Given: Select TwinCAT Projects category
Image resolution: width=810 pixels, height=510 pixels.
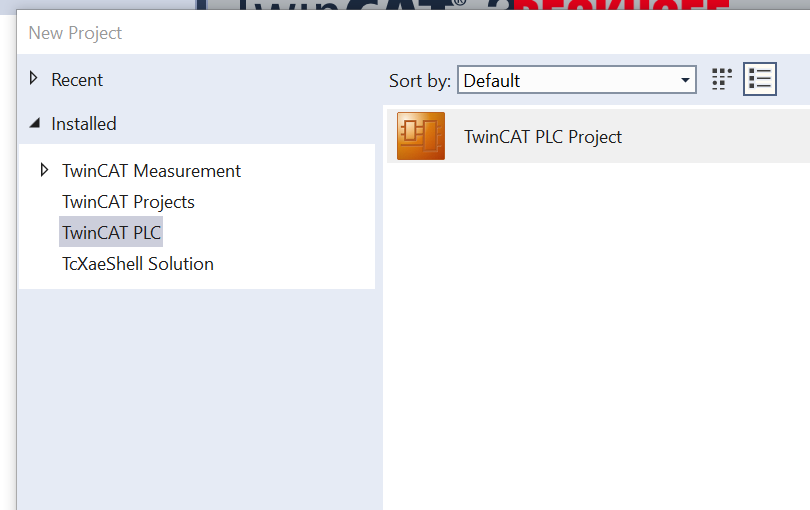Looking at the screenshot, I should pos(128,202).
